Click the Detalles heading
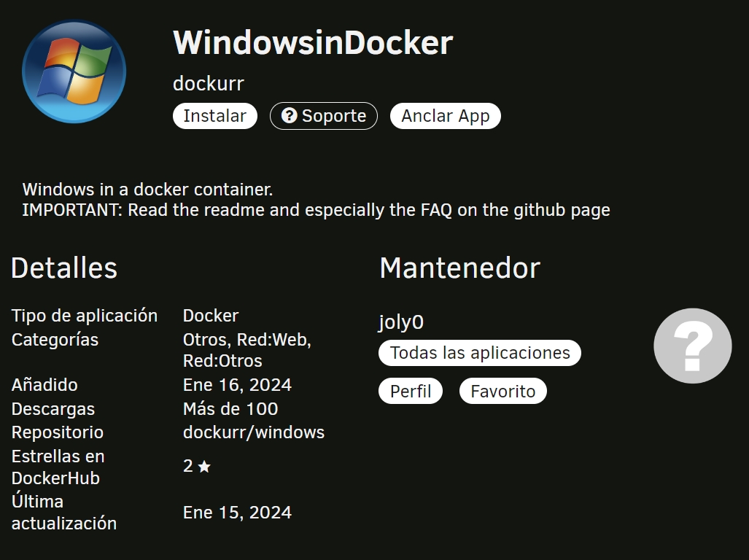This screenshot has height=560, width=749. (64, 268)
